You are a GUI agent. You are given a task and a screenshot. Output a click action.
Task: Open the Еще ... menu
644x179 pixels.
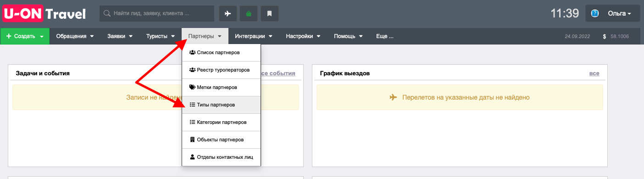coord(384,36)
